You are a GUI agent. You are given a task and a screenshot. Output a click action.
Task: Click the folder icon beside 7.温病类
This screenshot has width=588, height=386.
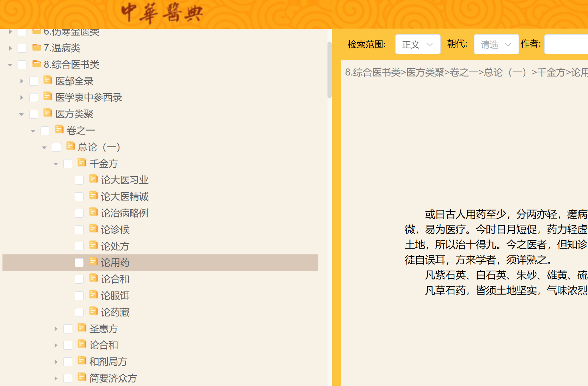click(37, 47)
